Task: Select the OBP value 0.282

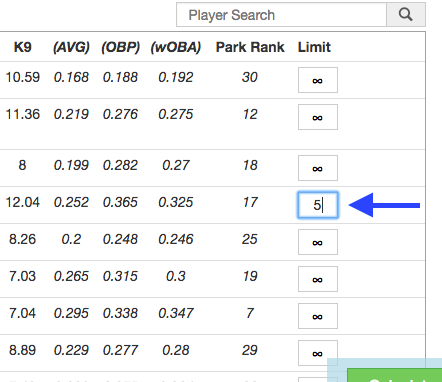Action: 120,165
